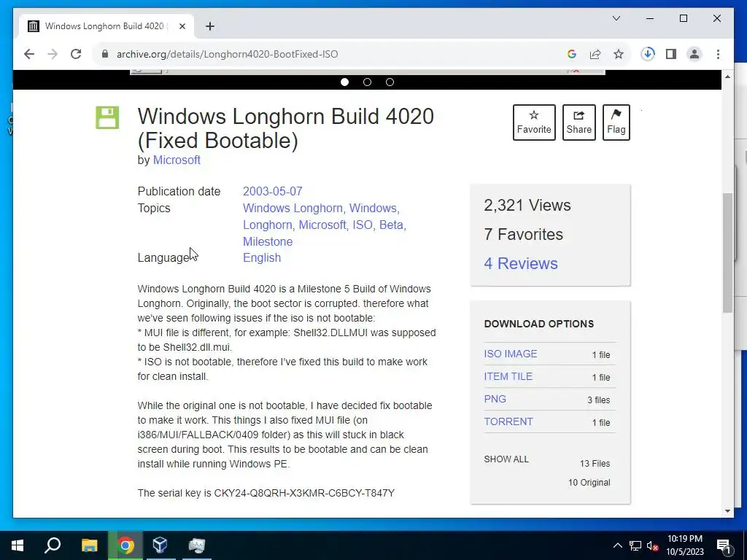Open the Windows Start menu
The image size is (747, 560).
18,545
